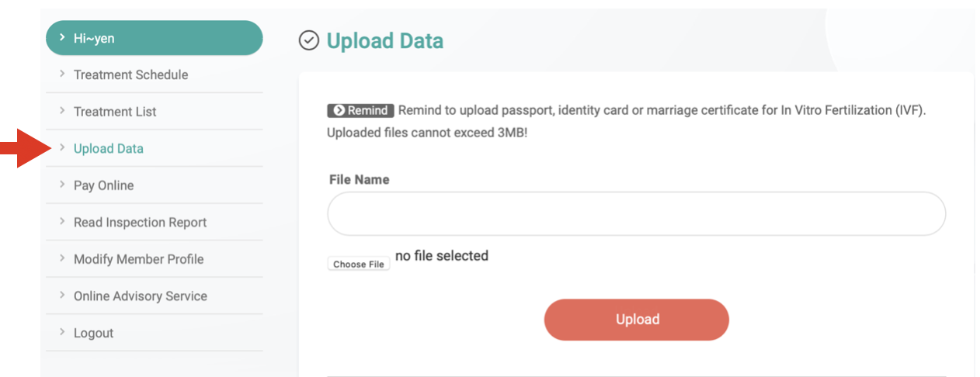The width and height of the screenshot is (980, 377).
Task: Click the chevron beside Read Inspection Report
Action: tap(62, 222)
